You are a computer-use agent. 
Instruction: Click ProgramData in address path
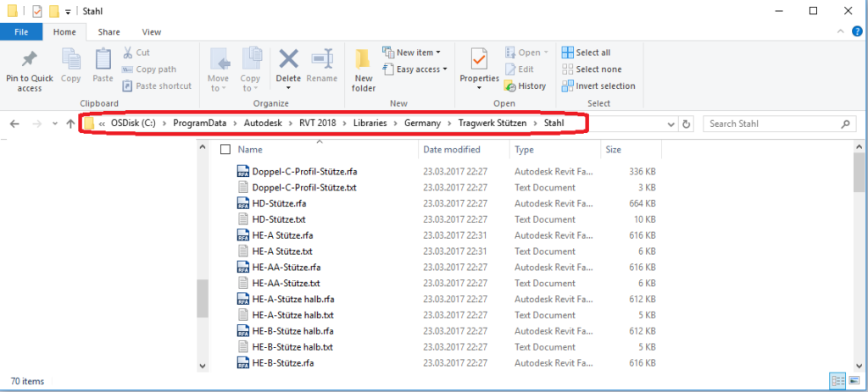(199, 124)
